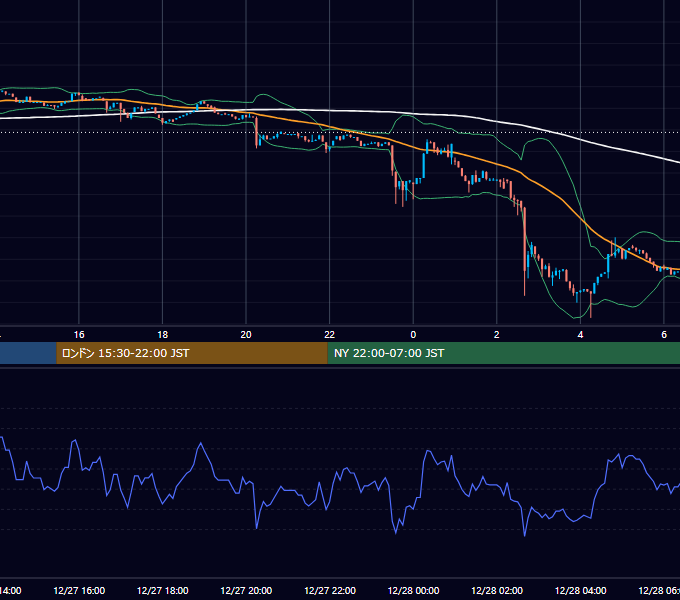Click the 12/27 22:00 date label
This screenshot has width=680, height=600.
coord(330,591)
